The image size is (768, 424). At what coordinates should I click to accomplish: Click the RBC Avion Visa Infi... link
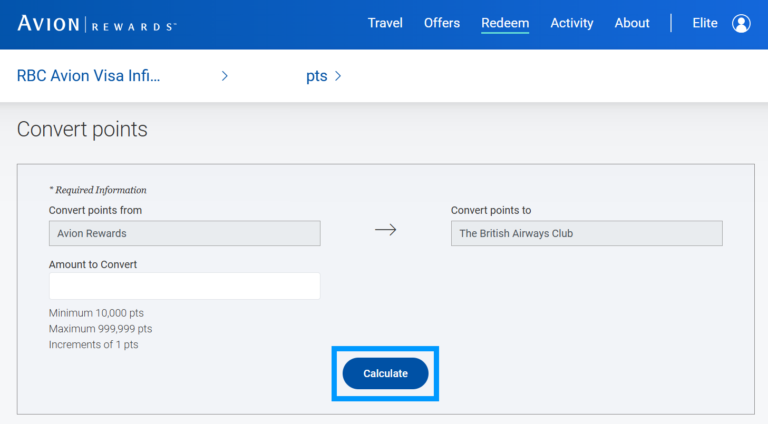(88, 76)
